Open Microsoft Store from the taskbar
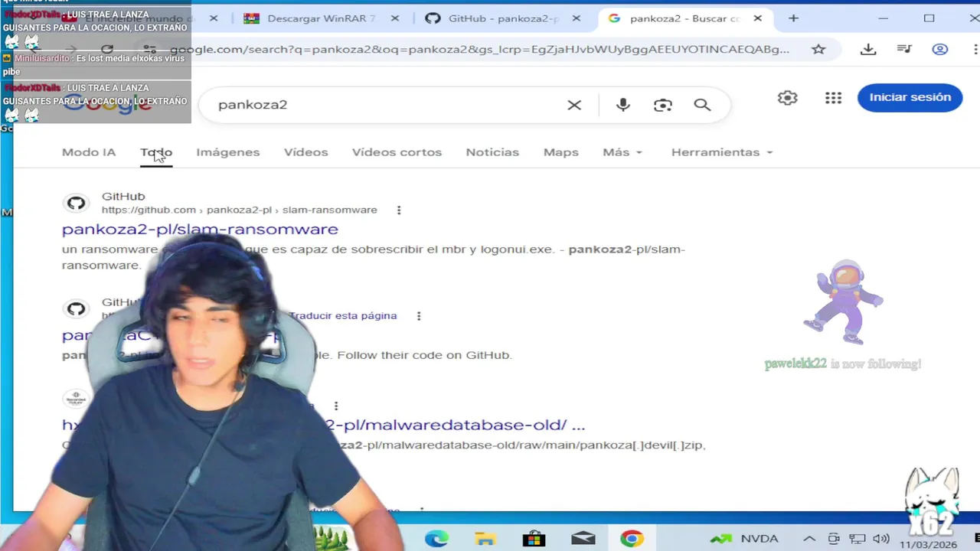This screenshot has width=980, height=551. tap(534, 539)
